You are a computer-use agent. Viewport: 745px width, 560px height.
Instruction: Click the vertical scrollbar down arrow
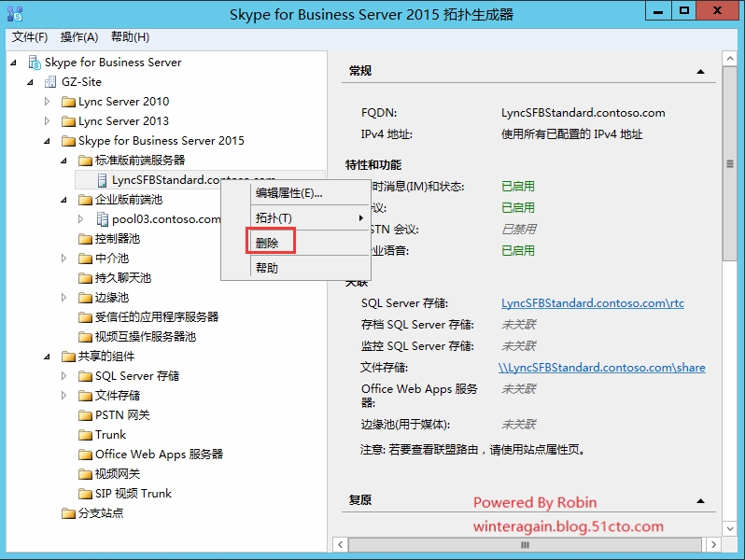(x=730, y=528)
